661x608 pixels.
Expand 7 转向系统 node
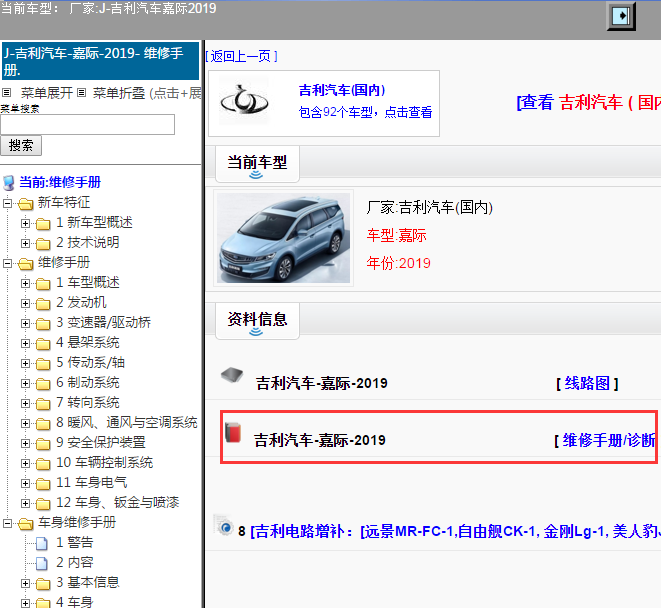pos(25,403)
